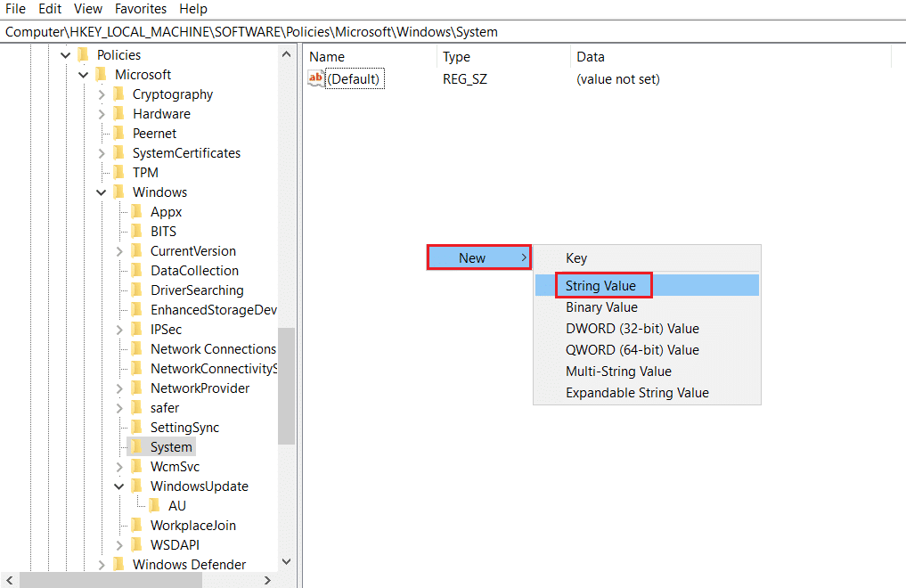Image resolution: width=906 pixels, height=588 pixels.
Task: Click the tree pane scroll up arrow
Action: coord(286,54)
